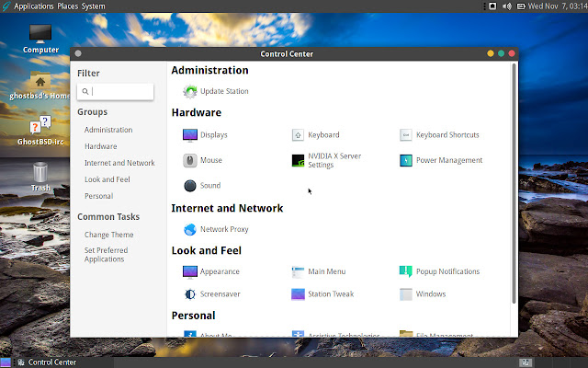Open Sound settings
The height and width of the screenshot is (368, 588).
pyautogui.click(x=202, y=186)
